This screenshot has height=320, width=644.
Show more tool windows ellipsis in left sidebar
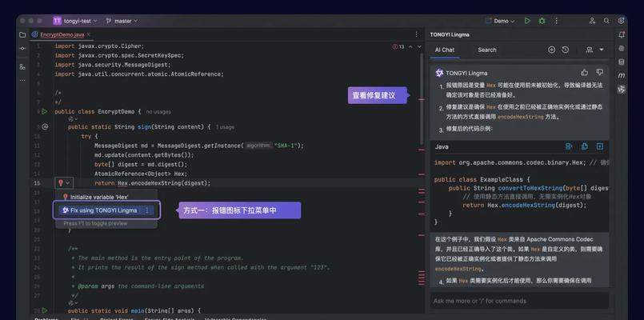click(x=22, y=80)
